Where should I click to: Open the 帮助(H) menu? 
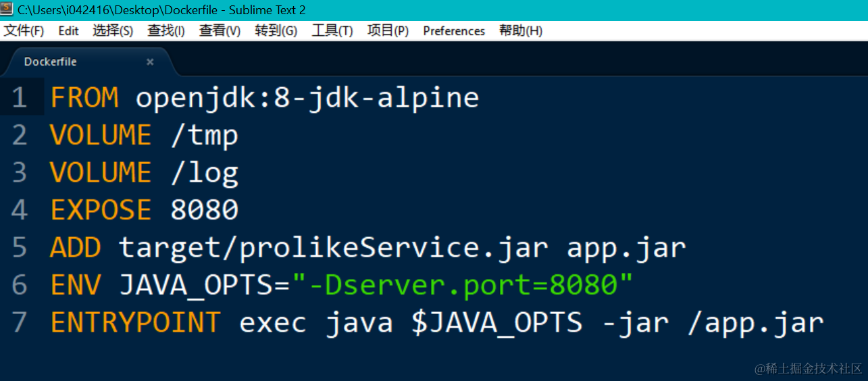tap(521, 31)
